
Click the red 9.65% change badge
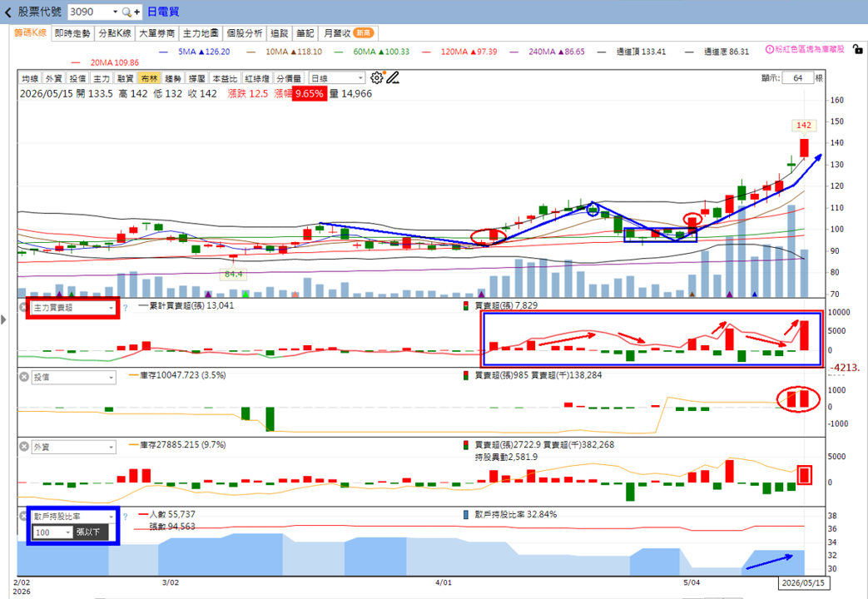pos(309,93)
